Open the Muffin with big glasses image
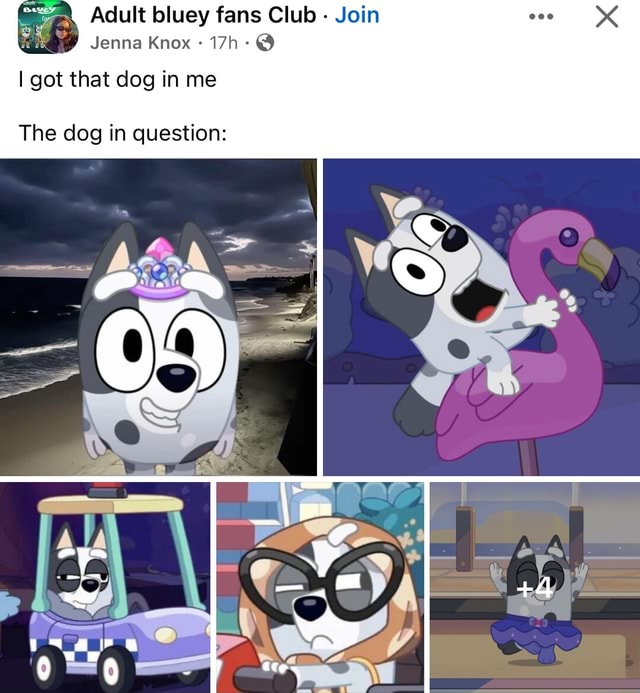The image size is (640, 693). [320, 587]
